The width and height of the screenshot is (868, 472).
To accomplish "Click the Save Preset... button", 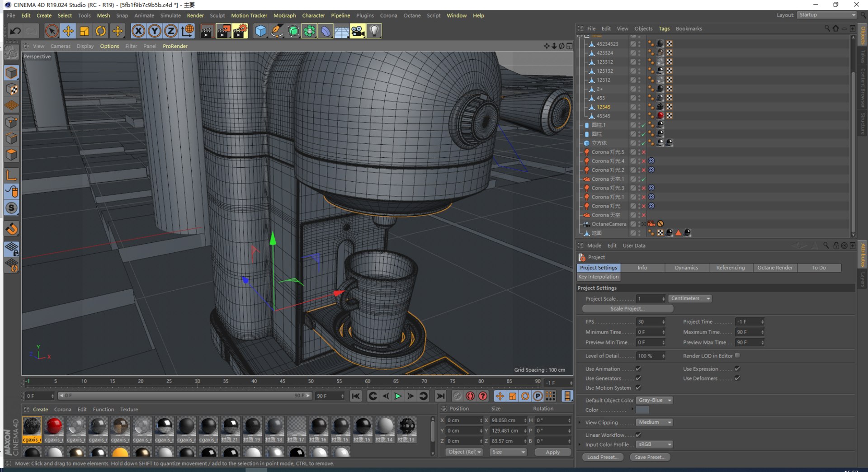I will pos(650,457).
